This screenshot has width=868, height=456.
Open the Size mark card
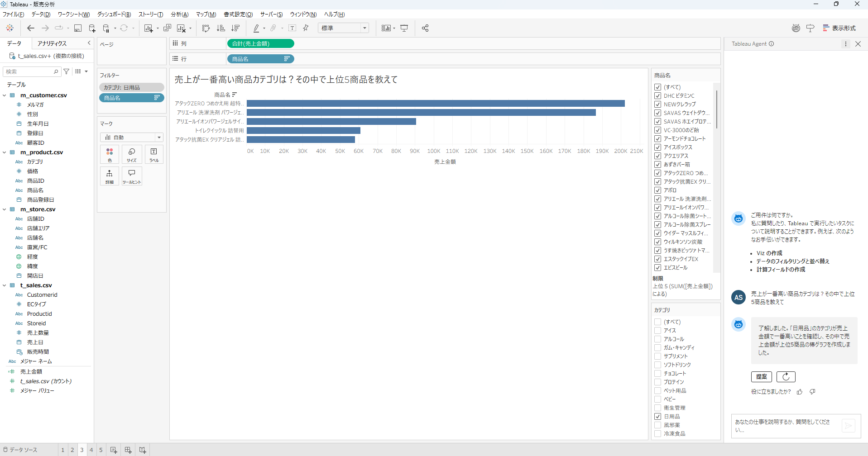(x=132, y=154)
